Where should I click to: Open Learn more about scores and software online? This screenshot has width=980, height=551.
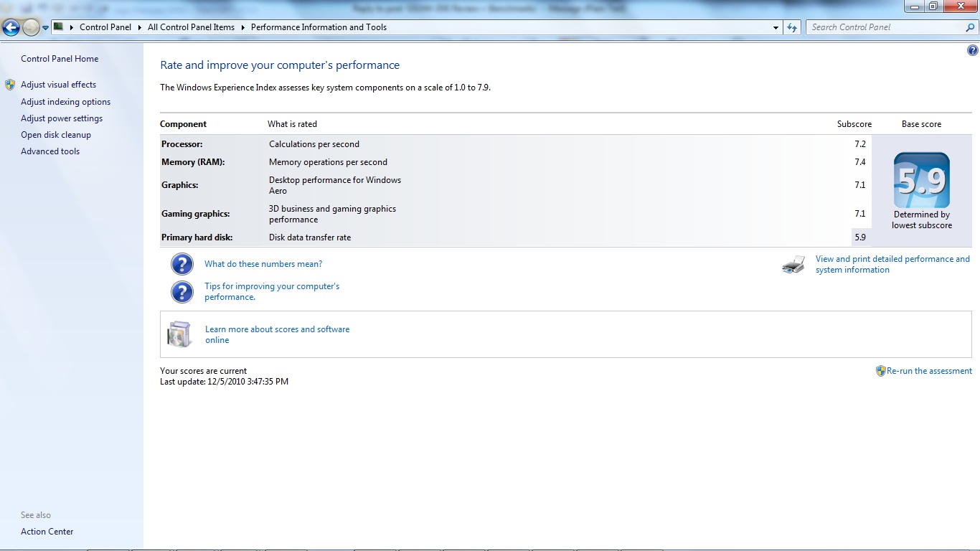click(x=278, y=334)
